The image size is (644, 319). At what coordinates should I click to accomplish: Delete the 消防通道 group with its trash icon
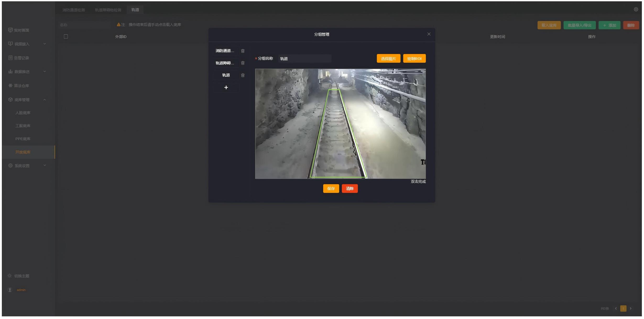[x=243, y=51]
